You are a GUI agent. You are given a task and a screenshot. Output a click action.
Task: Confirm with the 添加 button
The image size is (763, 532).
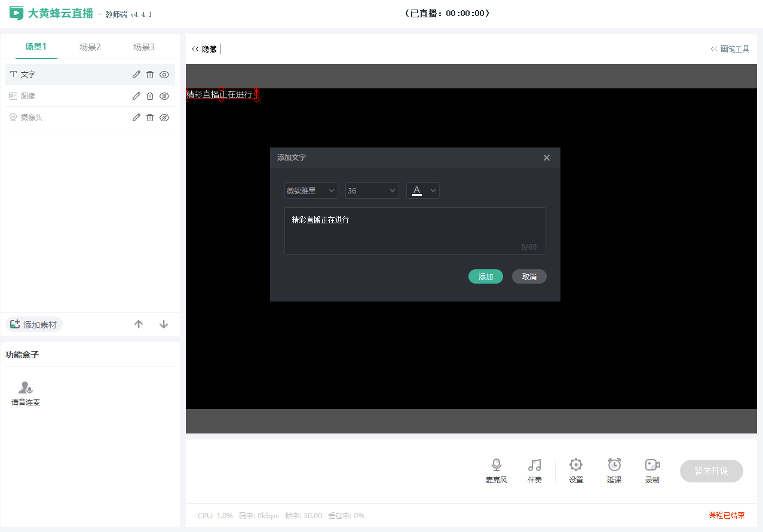(486, 276)
